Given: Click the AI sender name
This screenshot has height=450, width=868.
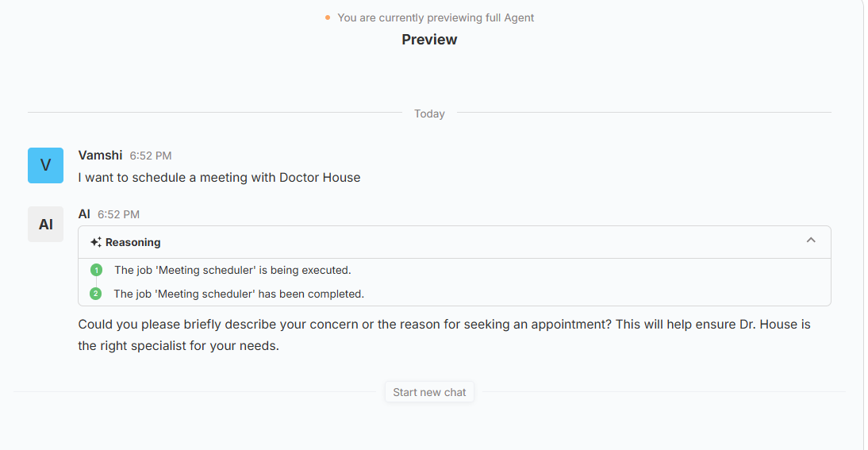Looking at the screenshot, I should [x=84, y=214].
